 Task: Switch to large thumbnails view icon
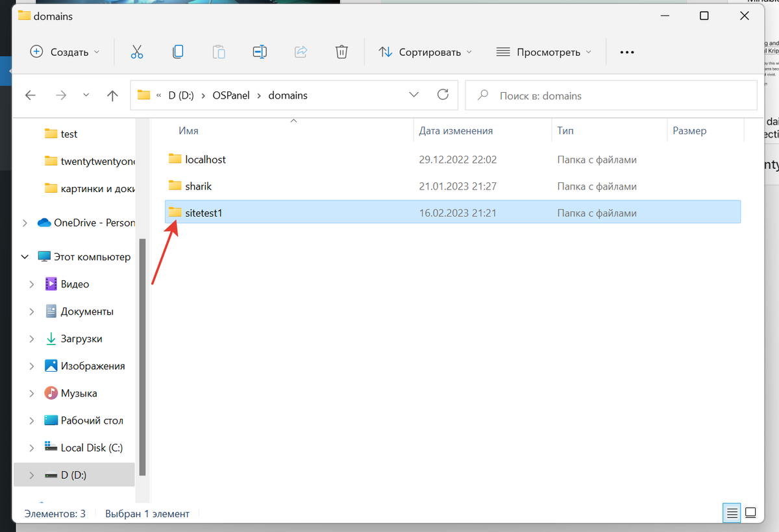tap(750, 514)
